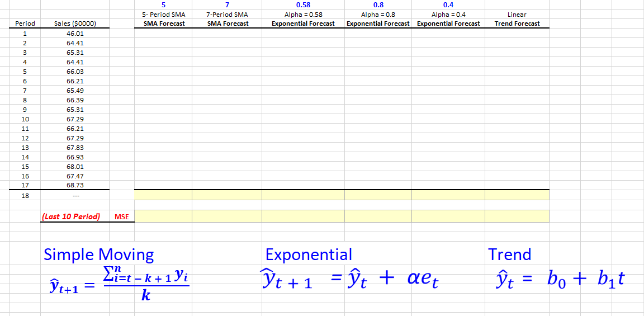
Task: Select the period 18 cell
Action: click(x=25, y=195)
